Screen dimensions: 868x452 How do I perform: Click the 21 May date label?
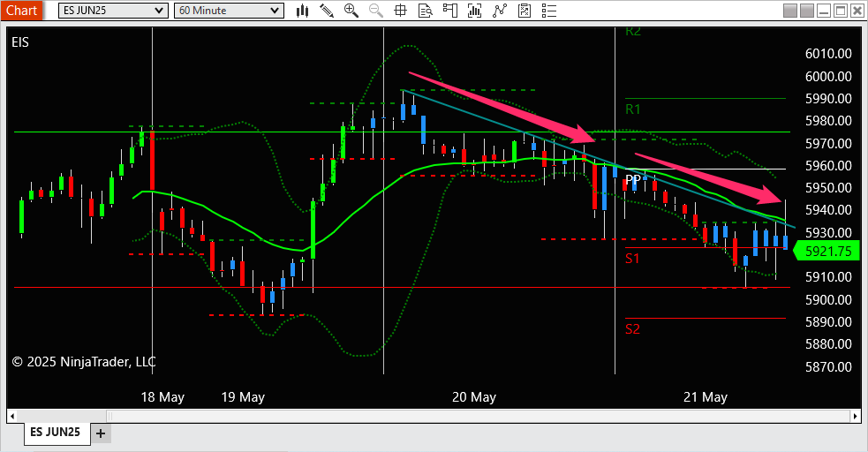tap(706, 397)
